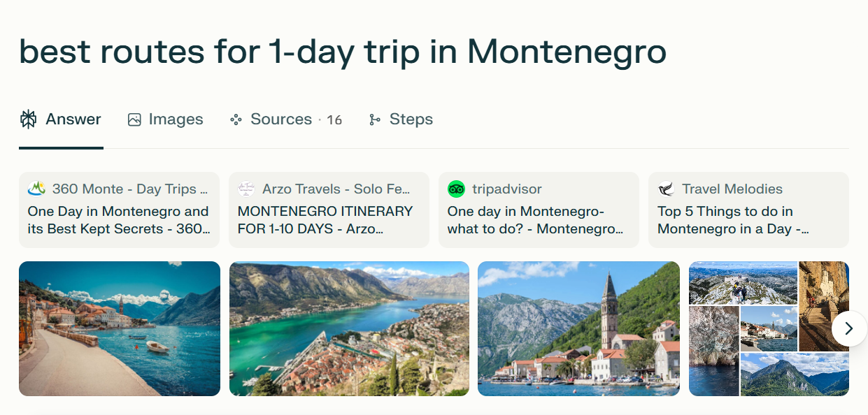The width and height of the screenshot is (868, 415).
Task: Click the Sources tab icon
Action: pos(236,119)
